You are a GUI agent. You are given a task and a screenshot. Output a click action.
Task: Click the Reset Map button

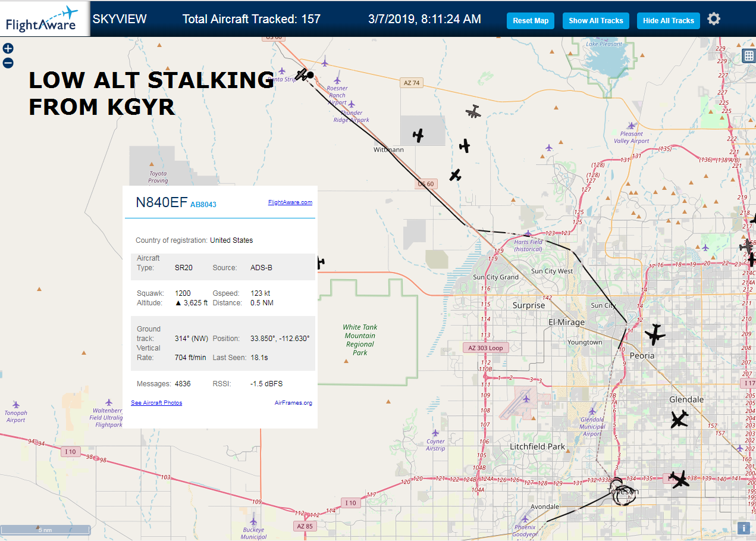coord(531,20)
